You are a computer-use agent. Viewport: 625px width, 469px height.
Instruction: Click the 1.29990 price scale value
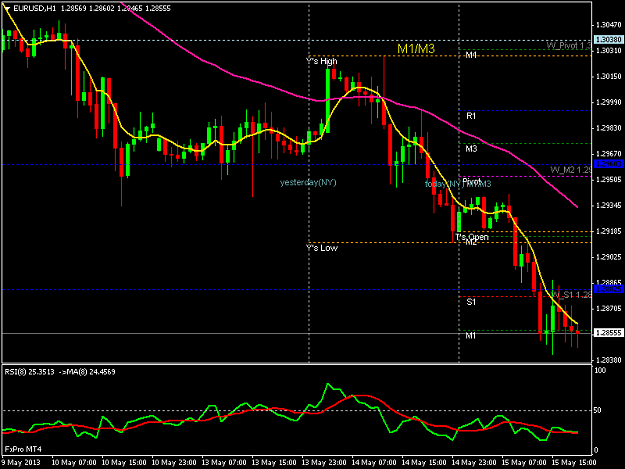[609, 102]
